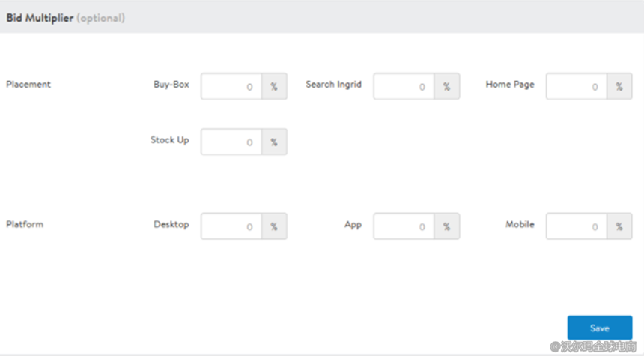Screen dimensions: 644x356
Task: Click the Platform row label
Action: click(x=25, y=224)
